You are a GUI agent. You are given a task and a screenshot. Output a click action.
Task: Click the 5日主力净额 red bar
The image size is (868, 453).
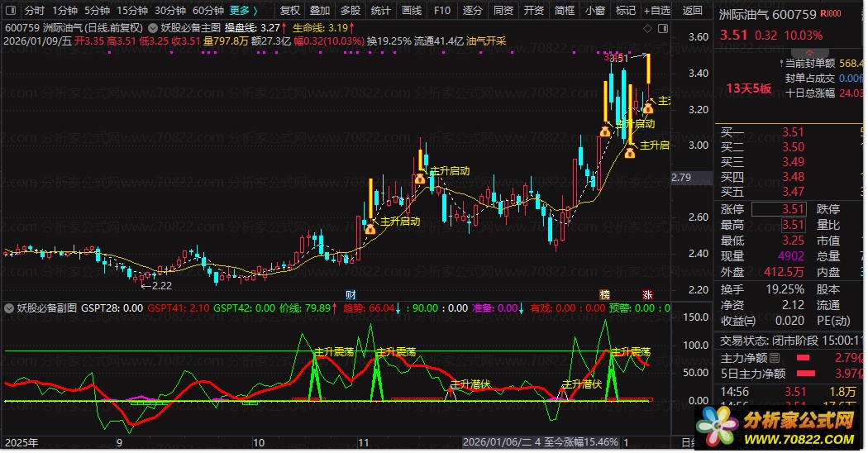pos(805,374)
